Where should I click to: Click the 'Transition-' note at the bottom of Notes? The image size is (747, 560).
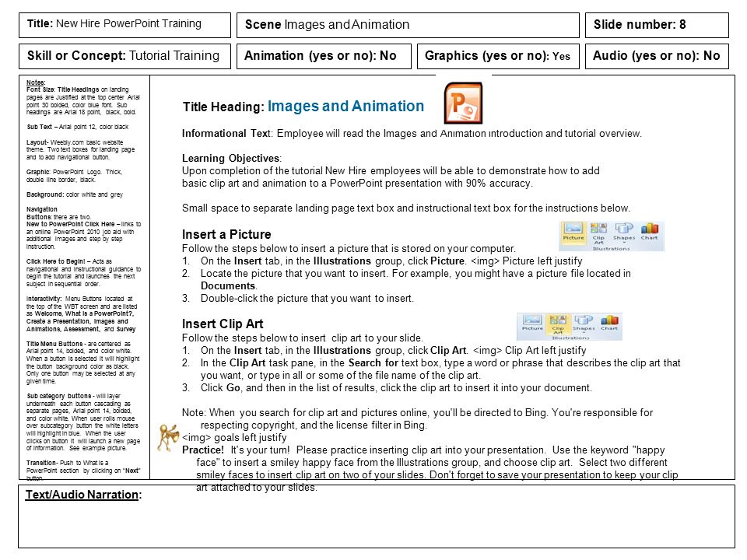[x=83, y=470]
